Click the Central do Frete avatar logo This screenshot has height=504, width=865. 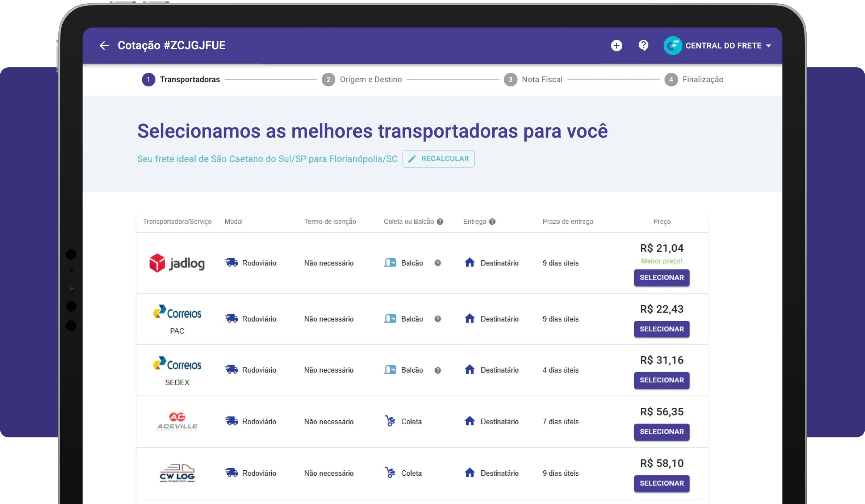coord(673,46)
